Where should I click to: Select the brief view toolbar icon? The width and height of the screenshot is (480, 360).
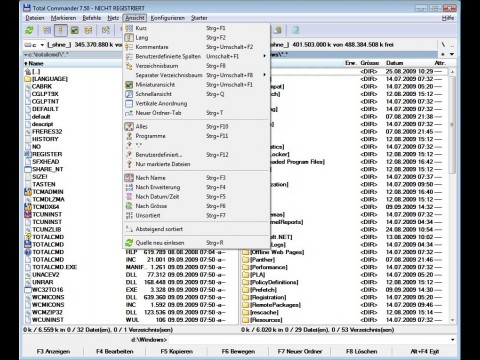[x=47, y=30]
